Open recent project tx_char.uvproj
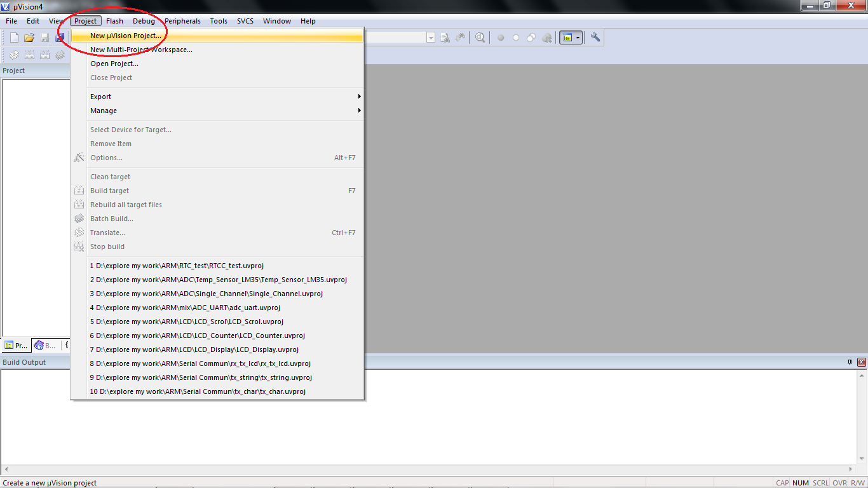Screen dimensions: 868x488 217,391
